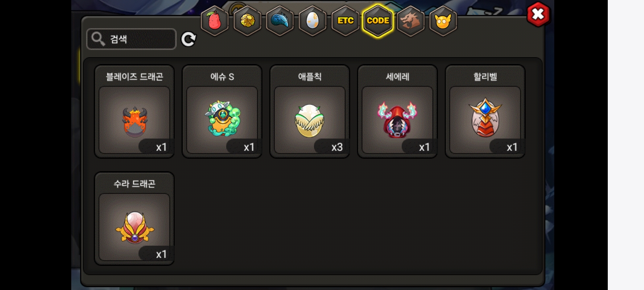This screenshot has height=290, width=644.
Task: Select the gold nugget category tab
Action: tap(247, 21)
